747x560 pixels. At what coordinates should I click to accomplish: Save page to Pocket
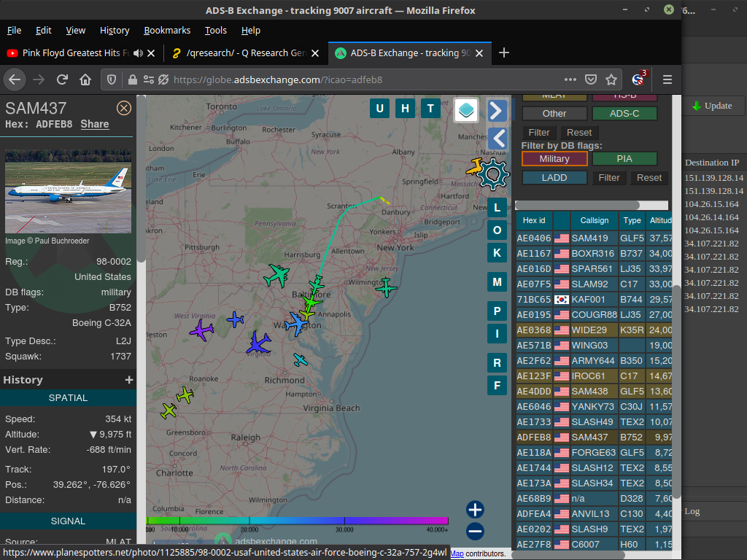pos(591,79)
